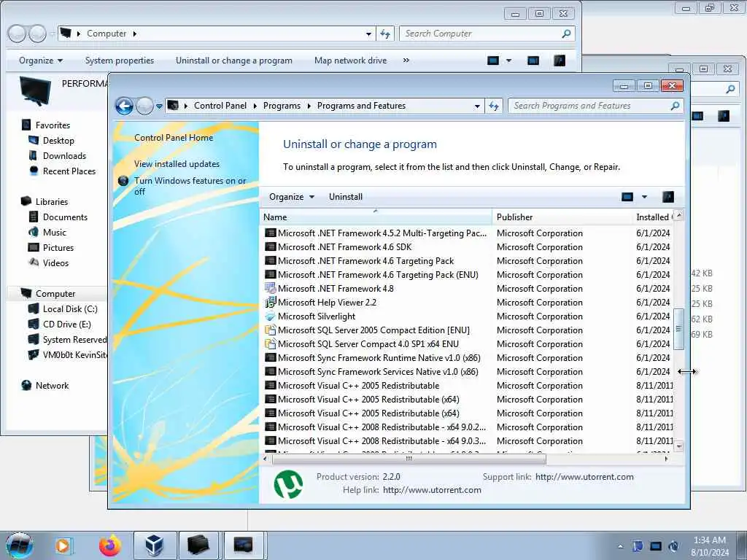Expand view options arrow in Programs and Features

(x=644, y=197)
